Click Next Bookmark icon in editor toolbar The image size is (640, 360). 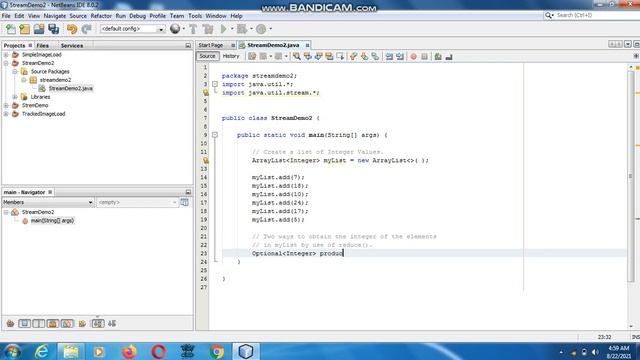[x=364, y=56]
